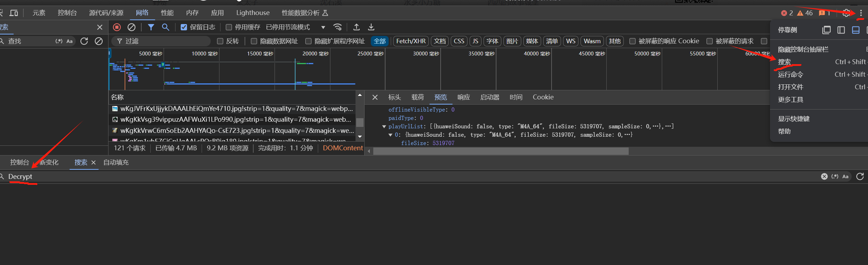Toggle device toolbar icon
Image resolution: width=868 pixels, height=265 pixels.
[14, 13]
